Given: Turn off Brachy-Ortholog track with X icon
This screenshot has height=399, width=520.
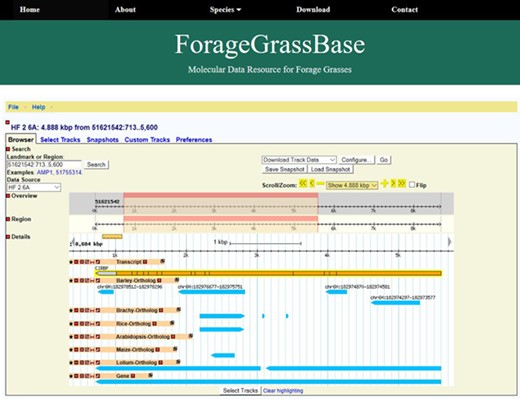Looking at the screenshot, I should 82,310.
